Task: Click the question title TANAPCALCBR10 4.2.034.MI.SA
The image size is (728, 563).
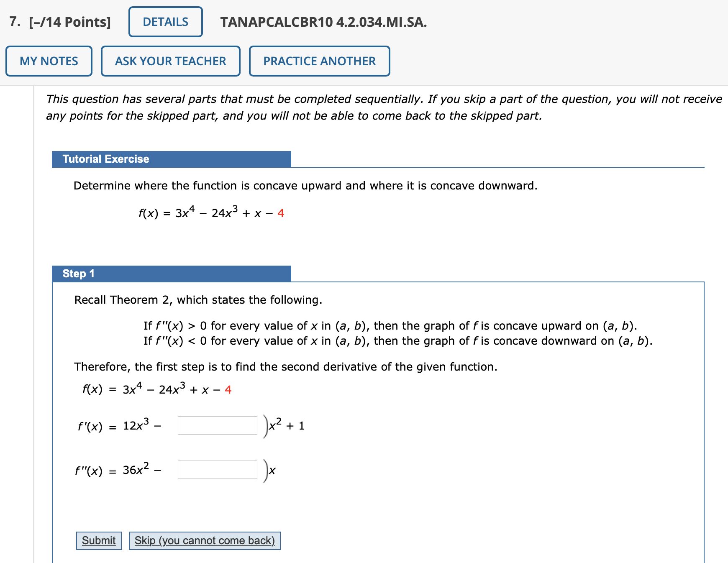Action: click(324, 23)
